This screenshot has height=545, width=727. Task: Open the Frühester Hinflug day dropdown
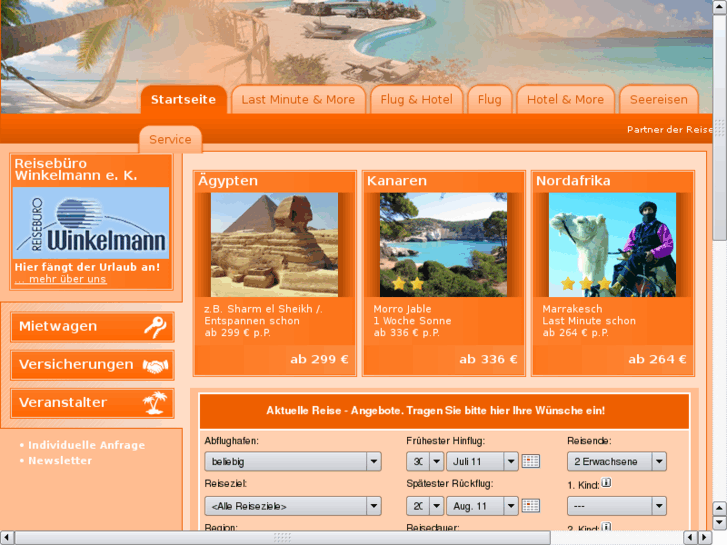425,462
